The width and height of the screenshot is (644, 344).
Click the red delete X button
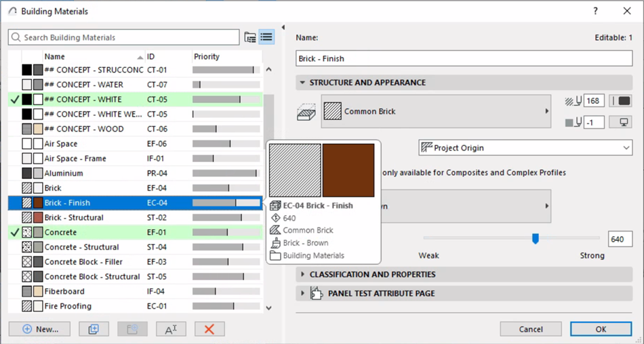coord(209,329)
